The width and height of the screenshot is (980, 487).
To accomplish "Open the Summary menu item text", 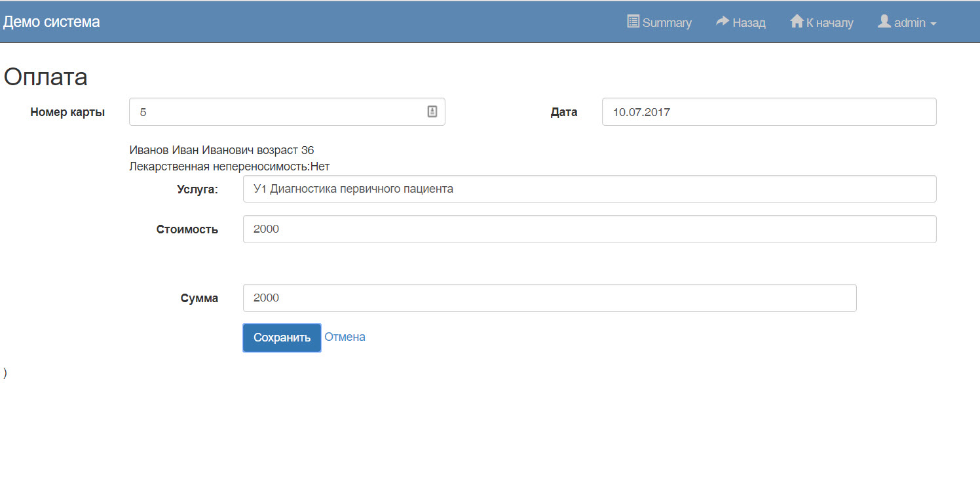I will (x=667, y=23).
